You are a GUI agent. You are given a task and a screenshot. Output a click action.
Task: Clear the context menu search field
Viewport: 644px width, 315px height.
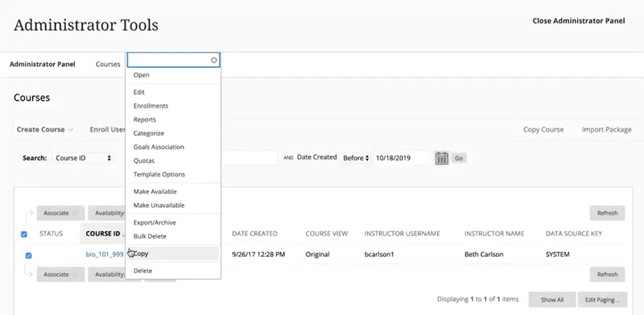pos(214,60)
